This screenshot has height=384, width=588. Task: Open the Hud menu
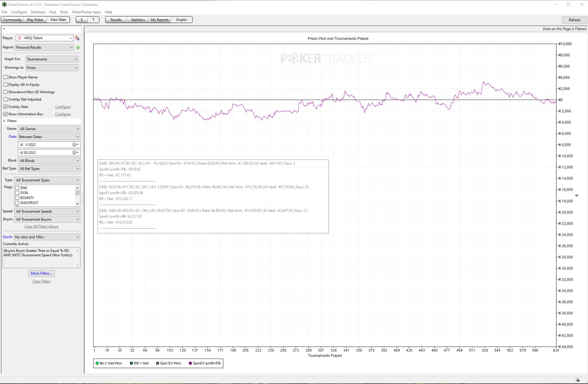point(52,12)
